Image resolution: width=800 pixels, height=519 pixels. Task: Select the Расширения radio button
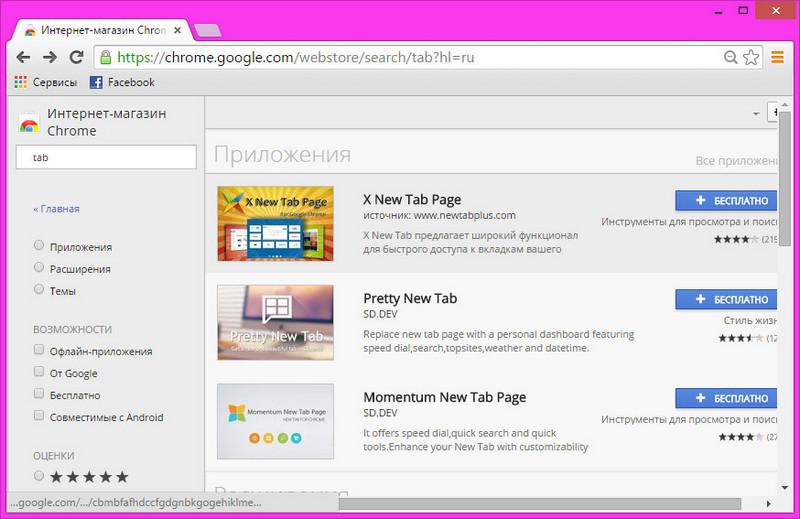pyautogui.click(x=39, y=267)
